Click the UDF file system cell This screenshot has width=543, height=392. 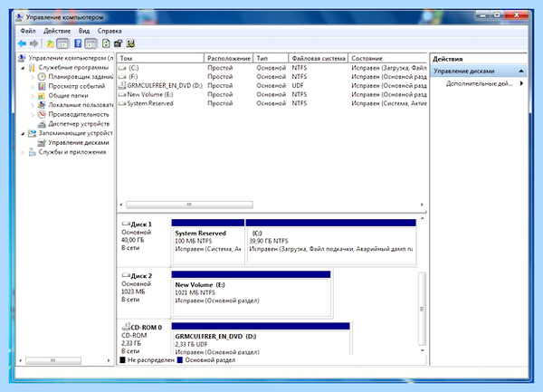[x=298, y=85]
